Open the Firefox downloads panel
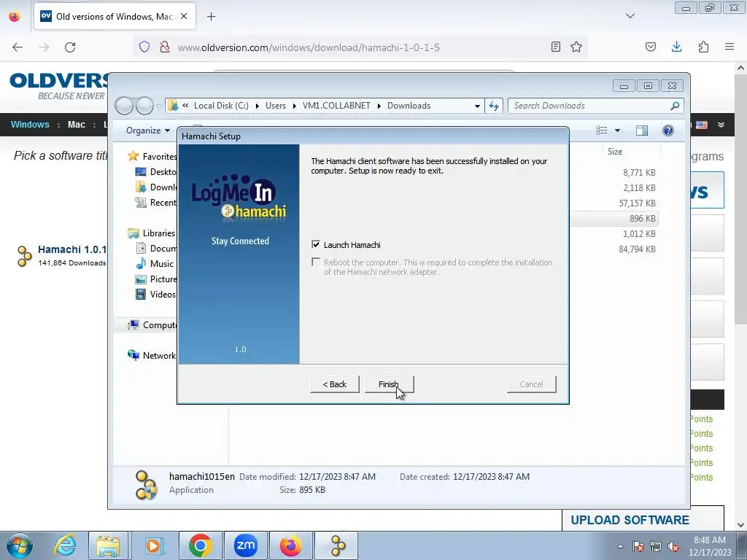Screen dimensions: 747x560 coord(676,47)
